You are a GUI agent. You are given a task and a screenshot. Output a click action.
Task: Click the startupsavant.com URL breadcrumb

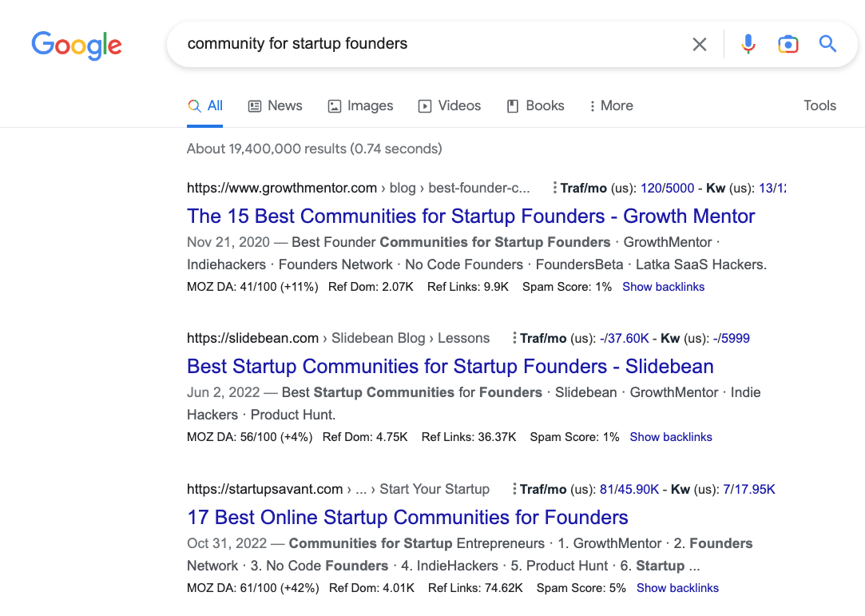click(338, 489)
